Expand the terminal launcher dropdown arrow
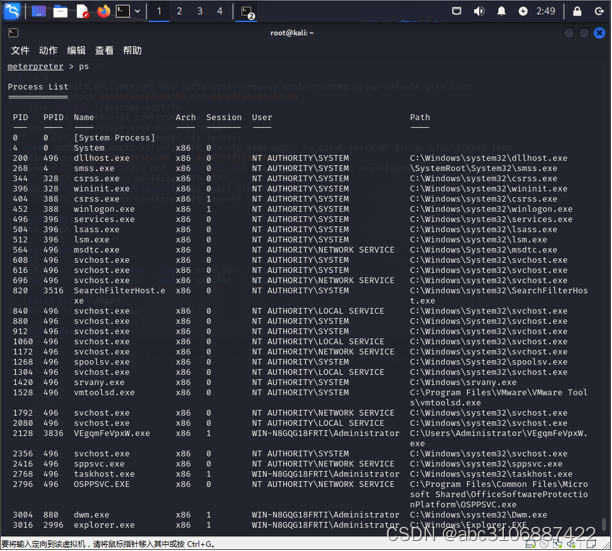 pos(137,11)
